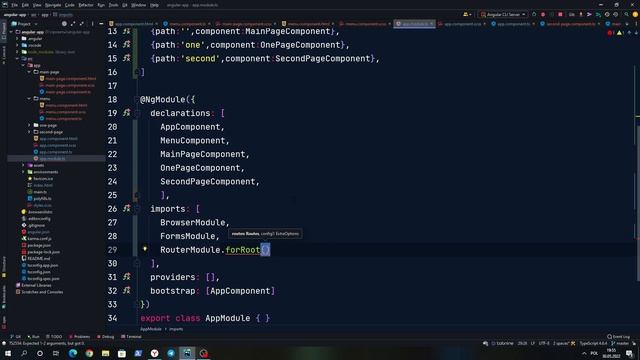Click the gutter icon on line 32 bootstrap
Screen dimensions: 640x360
[x=127, y=291]
